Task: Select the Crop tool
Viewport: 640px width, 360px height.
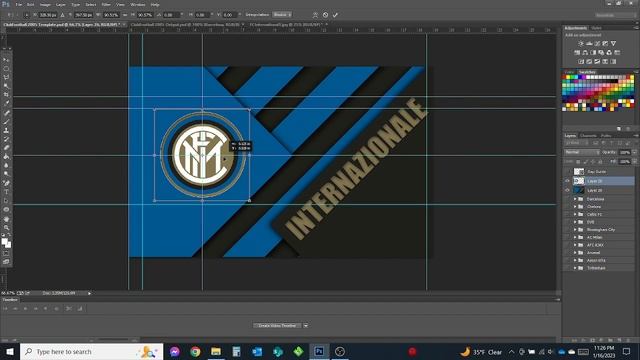Action: (x=6, y=95)
